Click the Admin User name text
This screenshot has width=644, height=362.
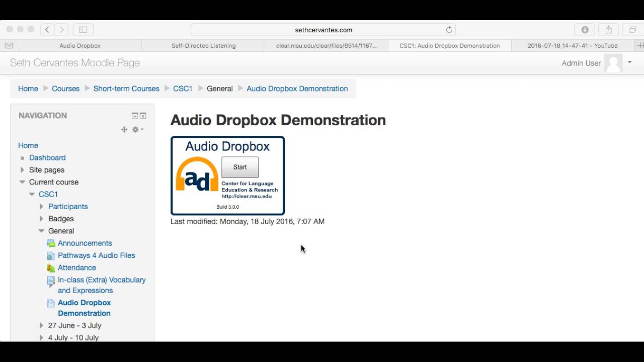[581, 63]
